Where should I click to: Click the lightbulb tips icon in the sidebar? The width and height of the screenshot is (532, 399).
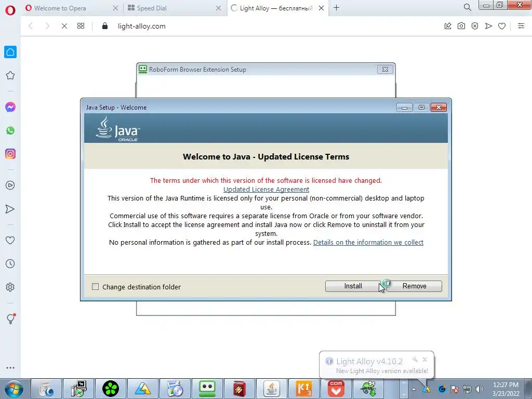10,318
